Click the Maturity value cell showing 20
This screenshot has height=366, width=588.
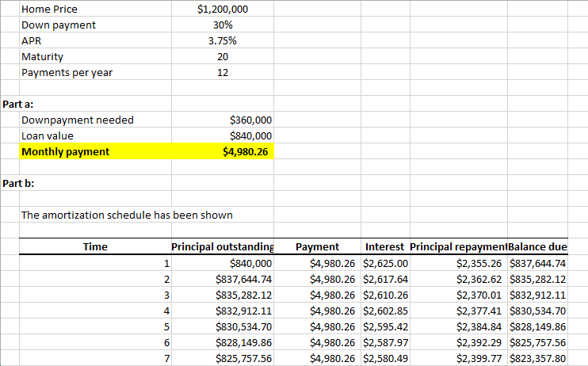(222, 56)
